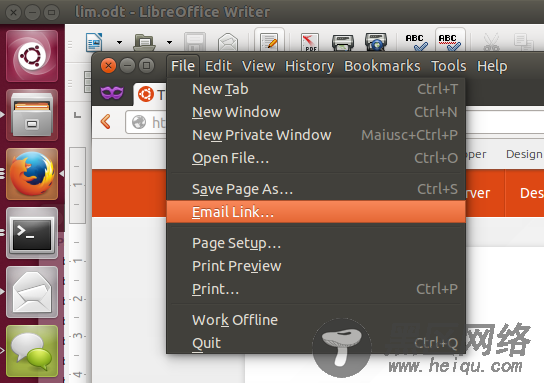The width and height of the screenshot is (544, 383).
Task: Choose New Private Window entry
Action: (316, 135)
